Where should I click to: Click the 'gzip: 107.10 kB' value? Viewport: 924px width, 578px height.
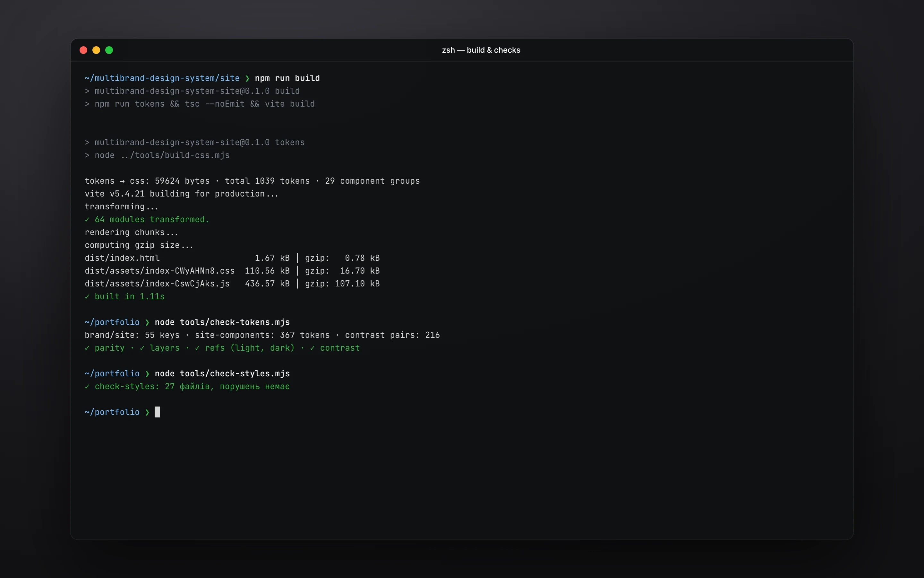(x=342, y=284)
